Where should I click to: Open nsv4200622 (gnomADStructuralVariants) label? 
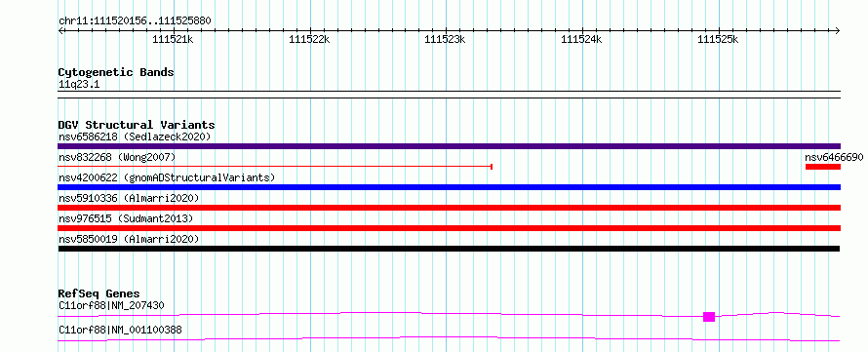[167, 177]
